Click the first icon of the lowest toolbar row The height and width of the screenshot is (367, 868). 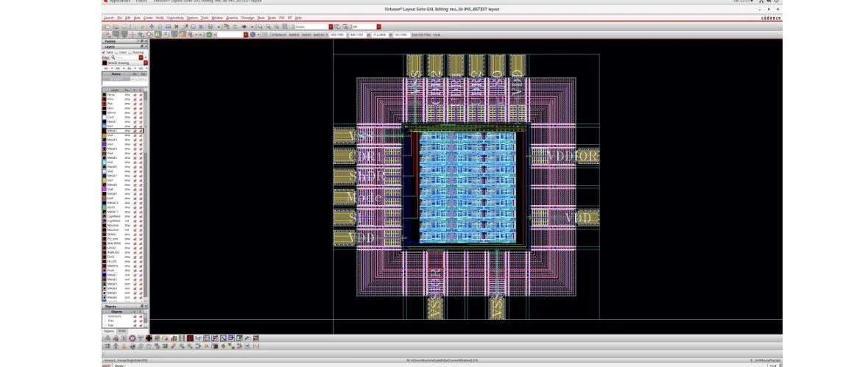(x=107, y=346)
